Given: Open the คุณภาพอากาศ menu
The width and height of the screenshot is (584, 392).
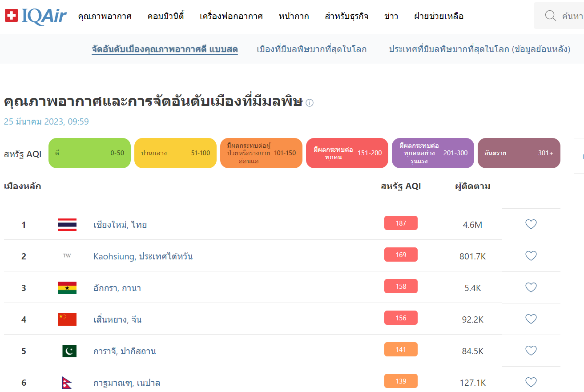Looking at the screenshot, I should tap(105, 16).
